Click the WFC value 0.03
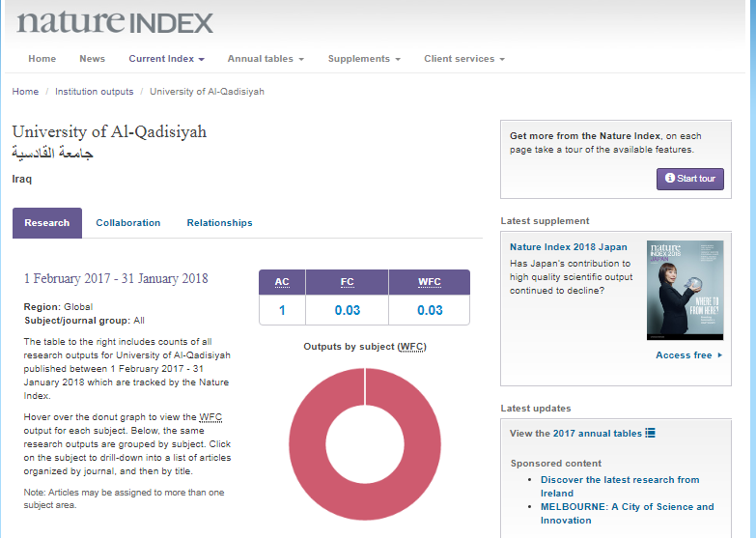Image resolution: width=756 pixels, height=538 pixels. (x=430, y=310)
